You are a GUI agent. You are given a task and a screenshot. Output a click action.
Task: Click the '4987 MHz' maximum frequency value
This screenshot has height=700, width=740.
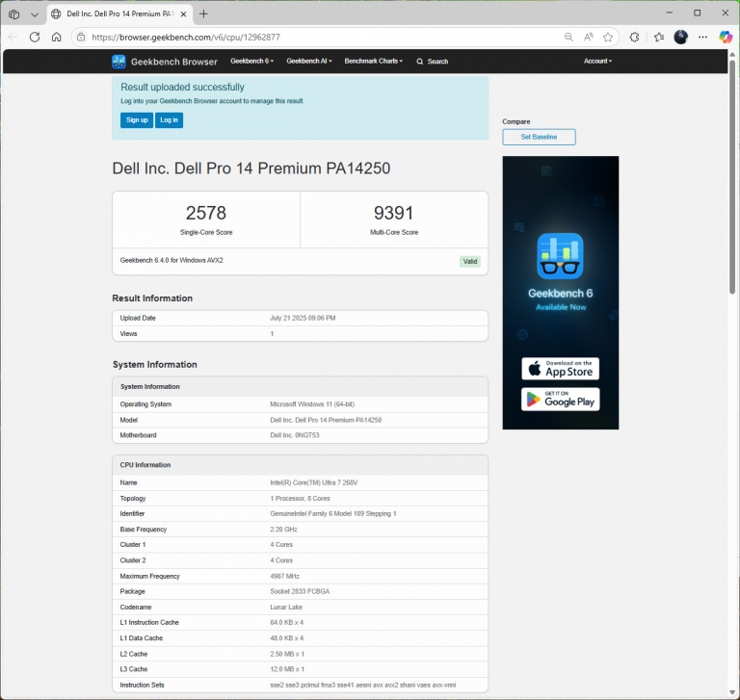tap(284, 577)
